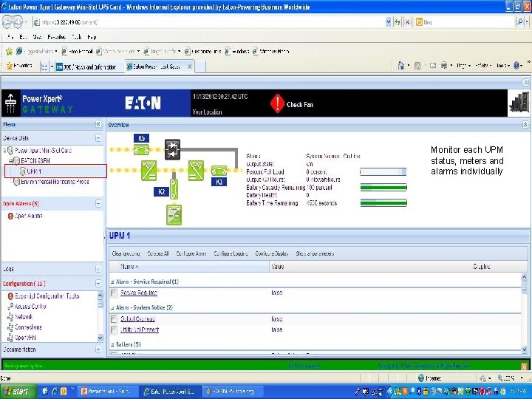The image size is (532, 399).
Task: Click the Access Control key icon
Action: coord(10,307)
